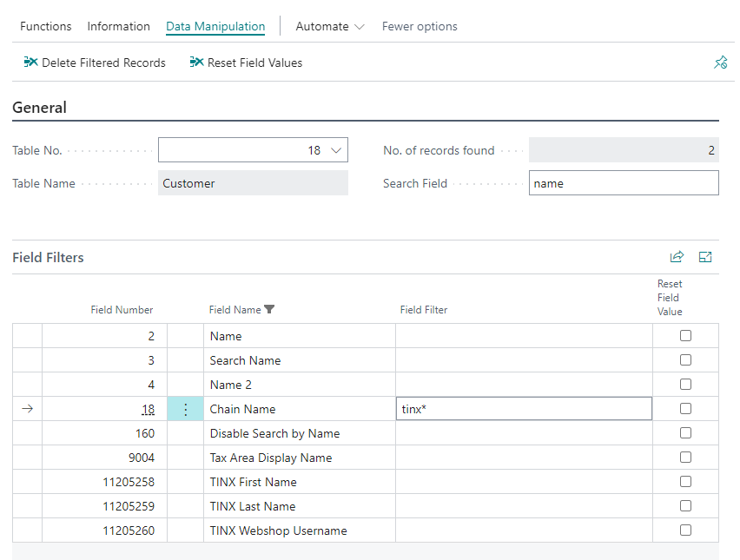Screen dimensions: 740x560
Task: Open the Information tab
Action: click(118, 27)
